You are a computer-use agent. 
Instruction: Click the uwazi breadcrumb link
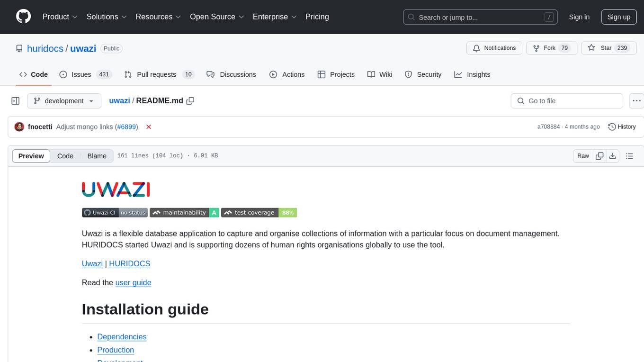click(x=119, y=100)
